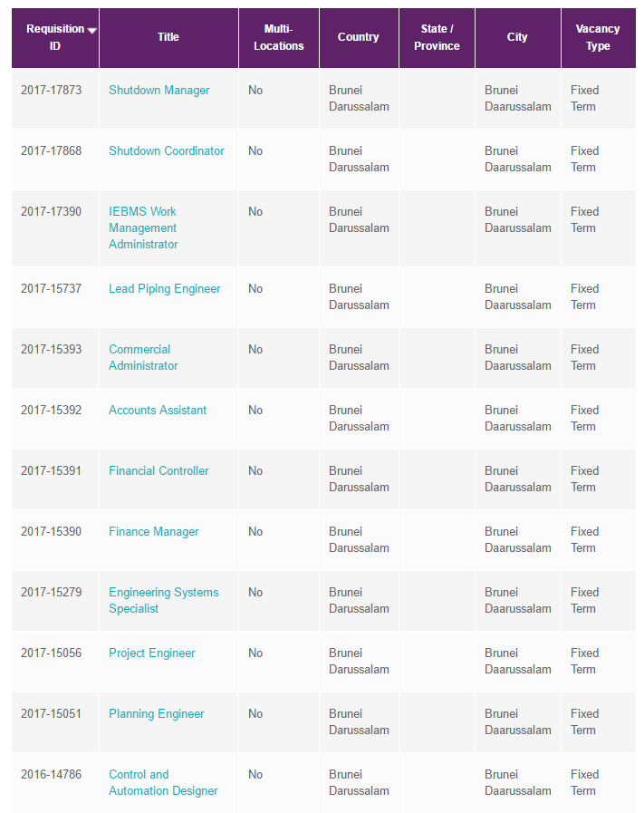Click the Multi-Locations column header

coord(278,37)
